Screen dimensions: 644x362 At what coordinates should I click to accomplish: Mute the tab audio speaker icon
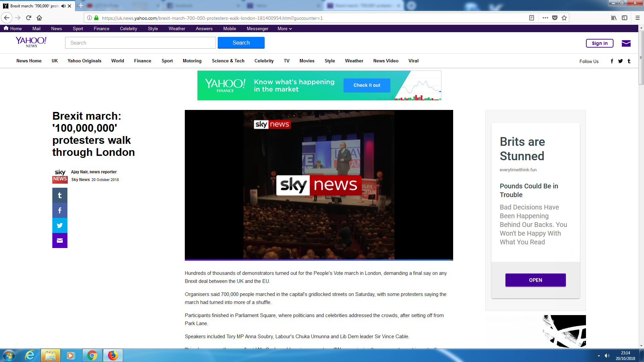(63, 6)
